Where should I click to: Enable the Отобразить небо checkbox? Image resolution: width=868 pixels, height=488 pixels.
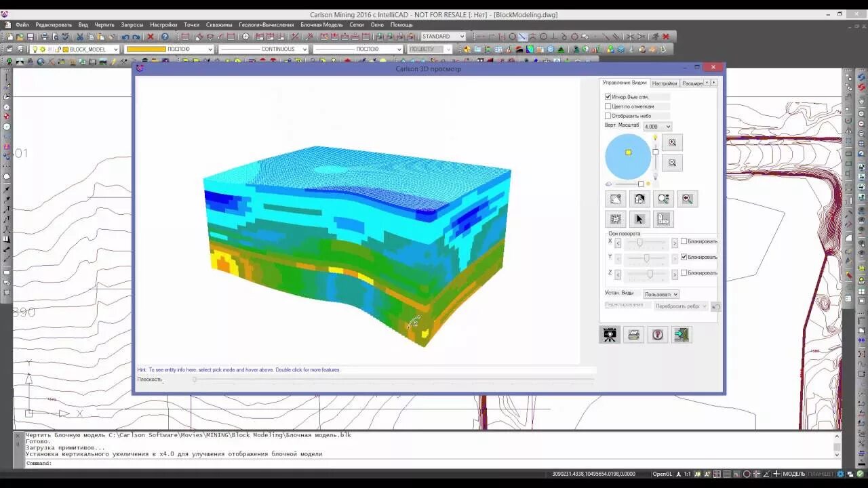608,116
